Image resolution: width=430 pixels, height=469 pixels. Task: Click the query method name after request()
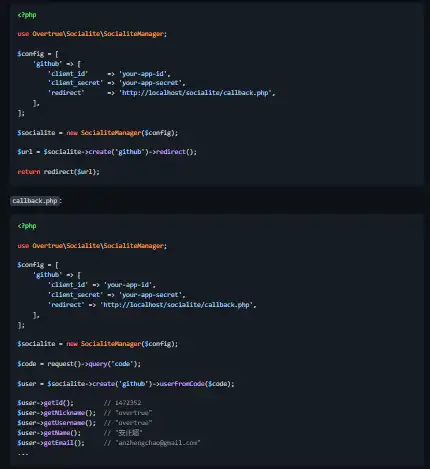pos(98,364)
